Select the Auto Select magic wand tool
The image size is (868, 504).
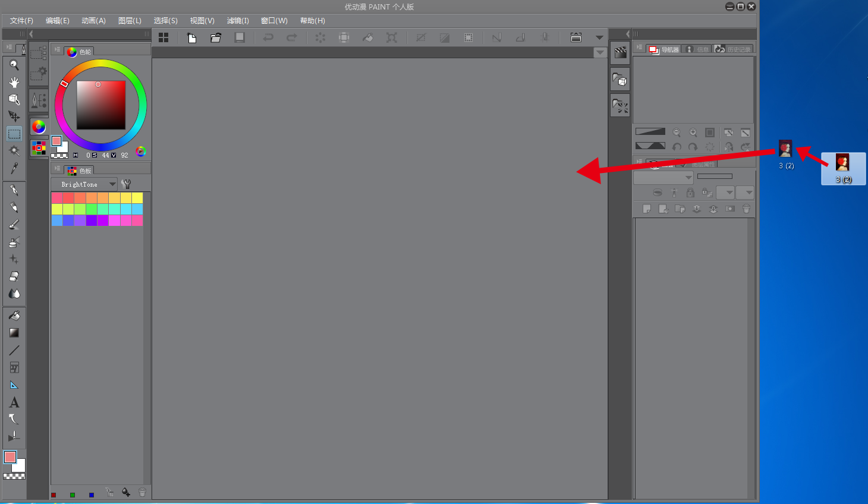point(14,151)
